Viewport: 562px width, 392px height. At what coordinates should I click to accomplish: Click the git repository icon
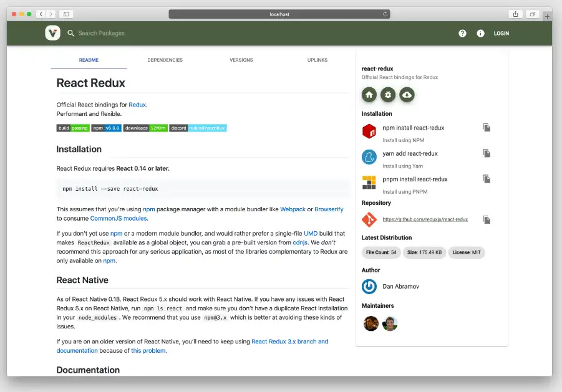pyautogui.click(x=369, y=219)
